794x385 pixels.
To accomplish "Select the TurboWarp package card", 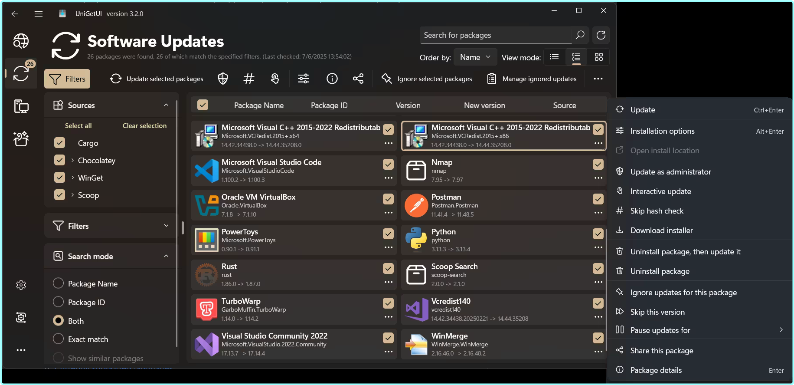I will click(294, 310).
